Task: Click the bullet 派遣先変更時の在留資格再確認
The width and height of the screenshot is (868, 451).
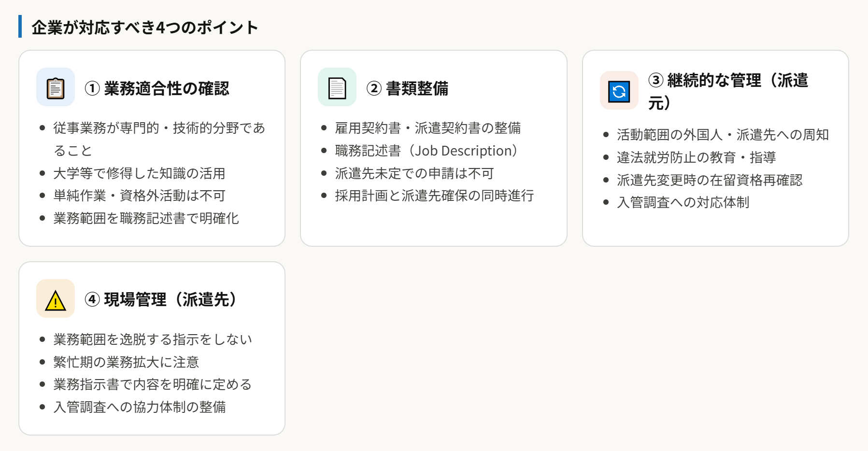Action: pos(709,180)
